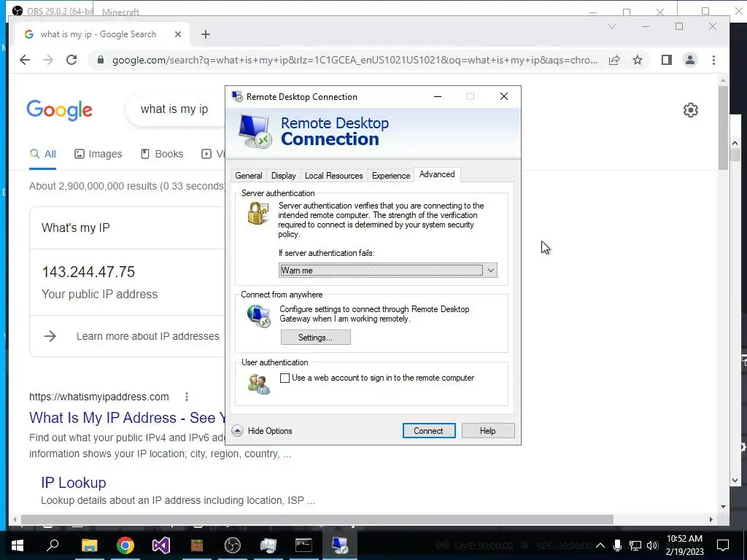Switch to Images results

point(98,155)
